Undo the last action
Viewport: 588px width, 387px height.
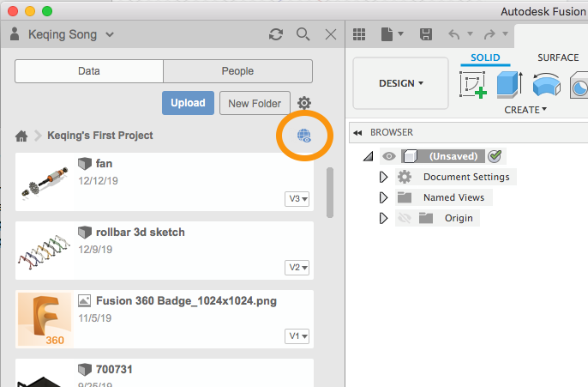pyautogui.click(x=454, y=34)
